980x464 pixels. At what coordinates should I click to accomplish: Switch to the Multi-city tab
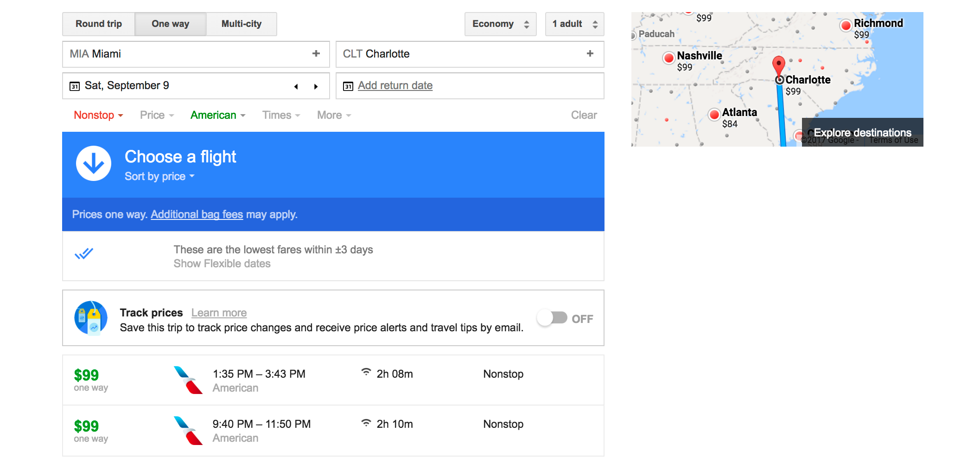[x=241, y=24]
